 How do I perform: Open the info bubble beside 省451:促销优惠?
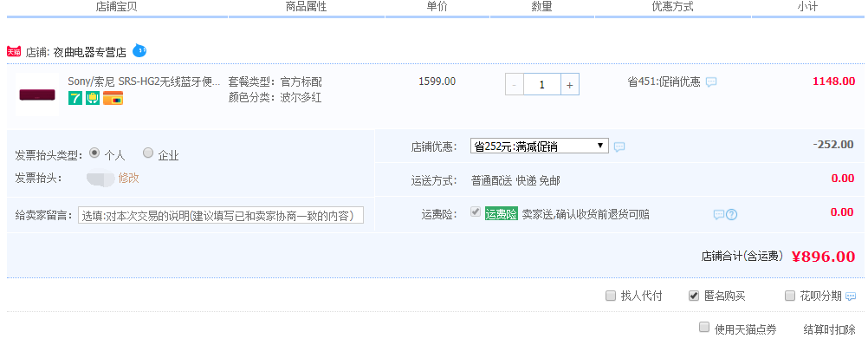711,82
